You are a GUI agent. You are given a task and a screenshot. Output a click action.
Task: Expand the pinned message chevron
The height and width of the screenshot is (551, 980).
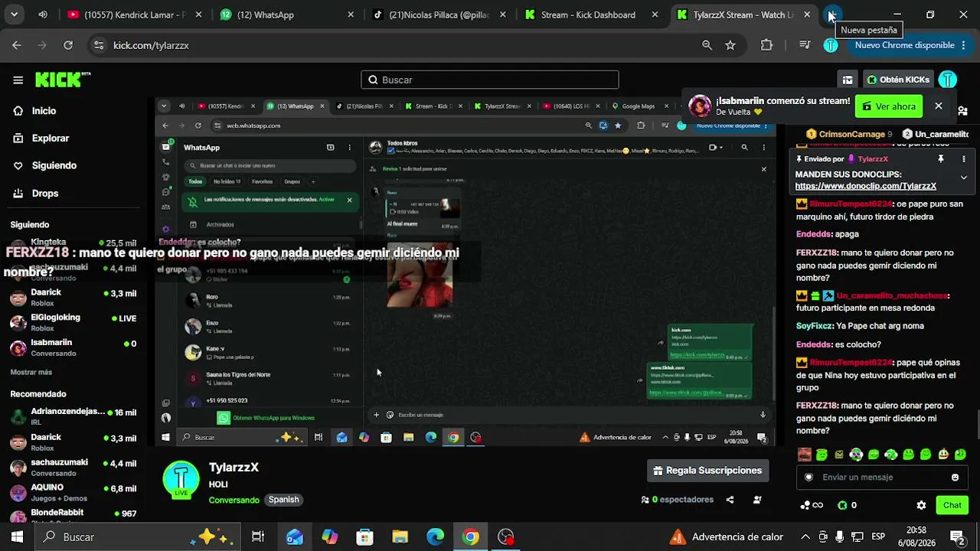tap(963, 178)
